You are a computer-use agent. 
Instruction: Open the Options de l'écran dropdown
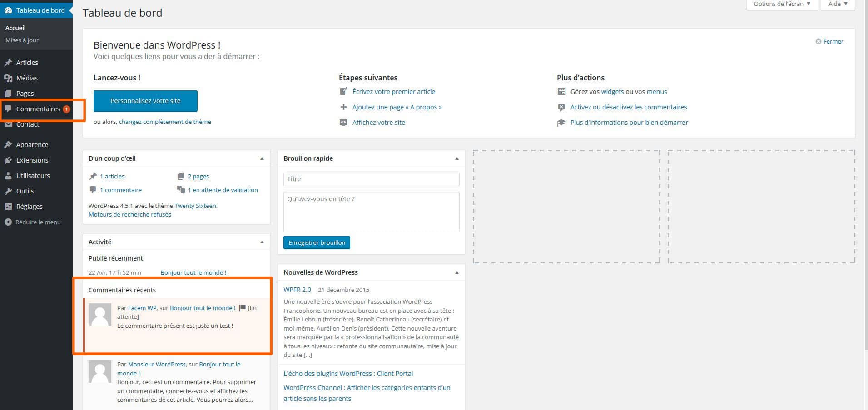click(x=781, y=4)
